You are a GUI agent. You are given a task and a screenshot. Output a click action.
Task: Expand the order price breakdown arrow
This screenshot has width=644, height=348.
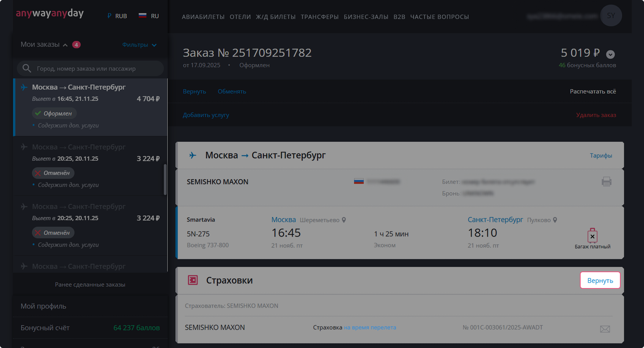pyautogui.click(x=610, y=54)
